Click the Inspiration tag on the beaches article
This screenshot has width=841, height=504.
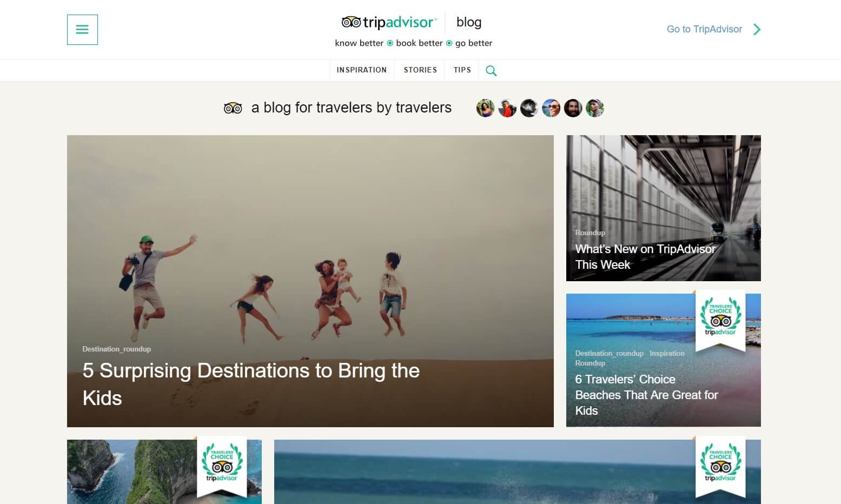coord(667,353)
